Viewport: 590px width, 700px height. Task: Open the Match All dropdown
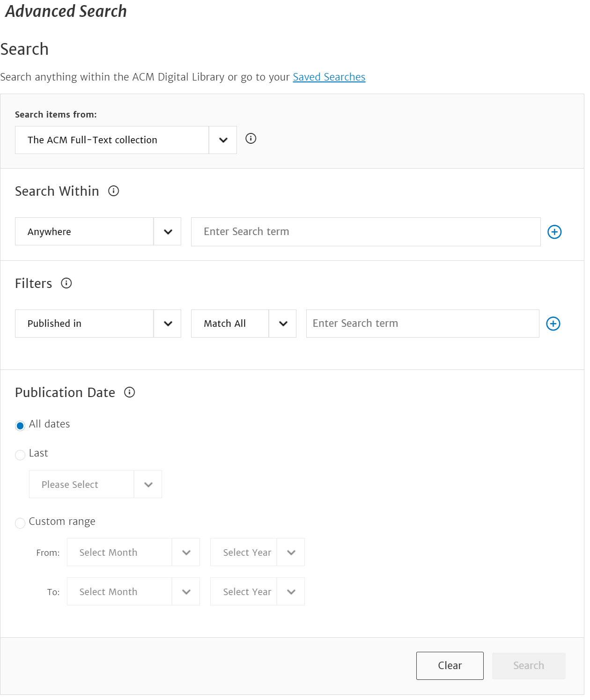(243, 324)
